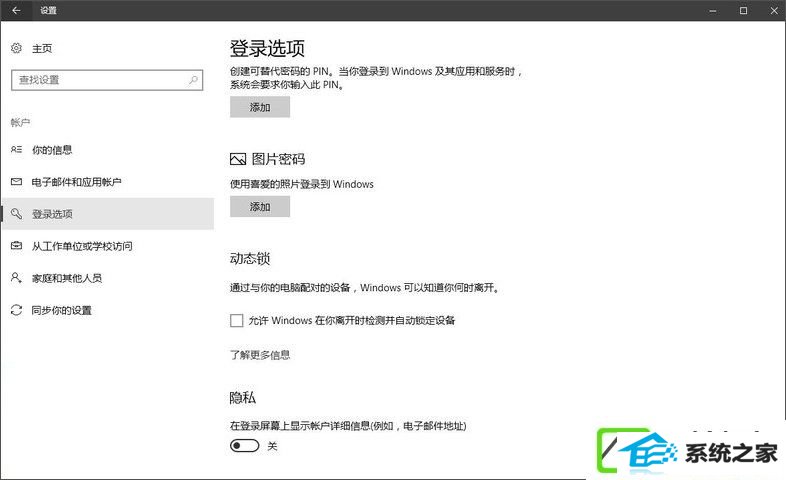Minimize the 设置 window
The image size is (786, 480).
tap(713, 11)
